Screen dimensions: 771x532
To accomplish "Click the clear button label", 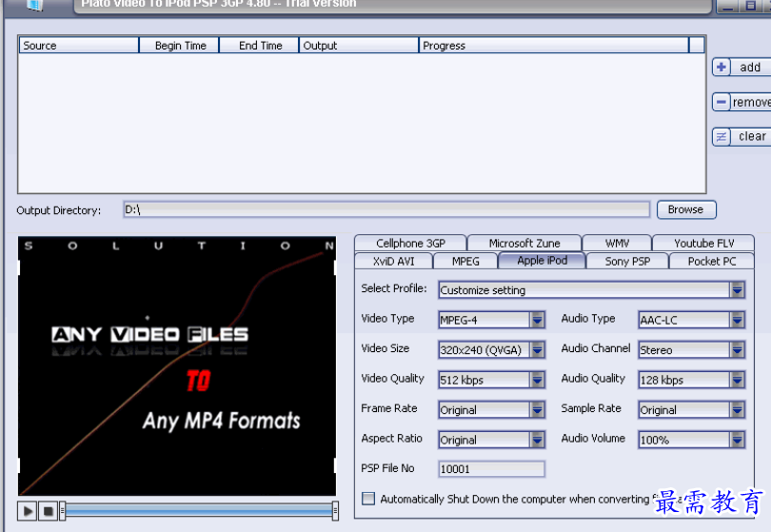I will 752,136.
